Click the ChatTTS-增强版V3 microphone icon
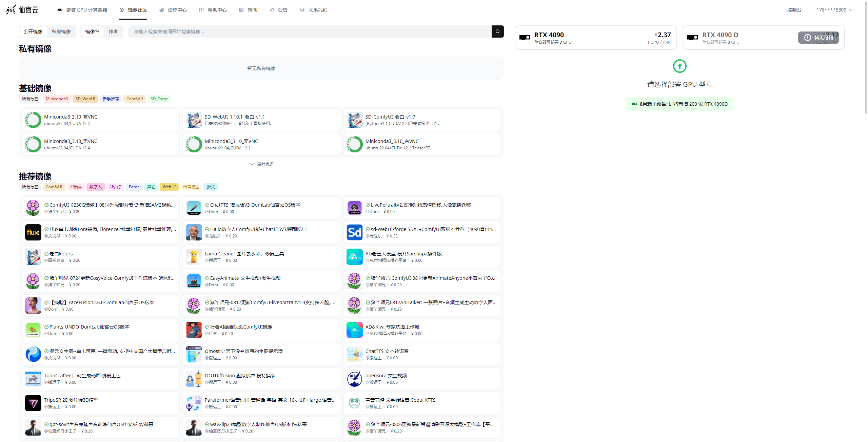The height and width of the screenshot is (442, 868). click(x=194, y=208)
